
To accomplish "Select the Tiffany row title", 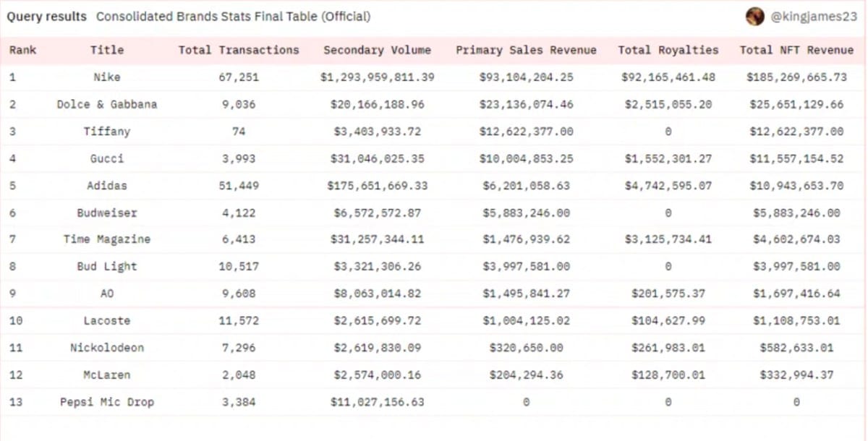I will [107, 132].
